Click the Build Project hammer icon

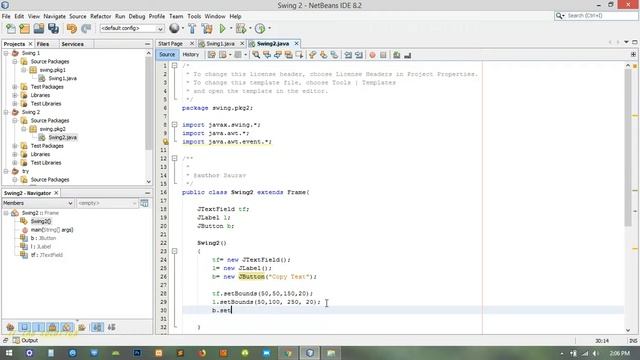tap(192, 29)
